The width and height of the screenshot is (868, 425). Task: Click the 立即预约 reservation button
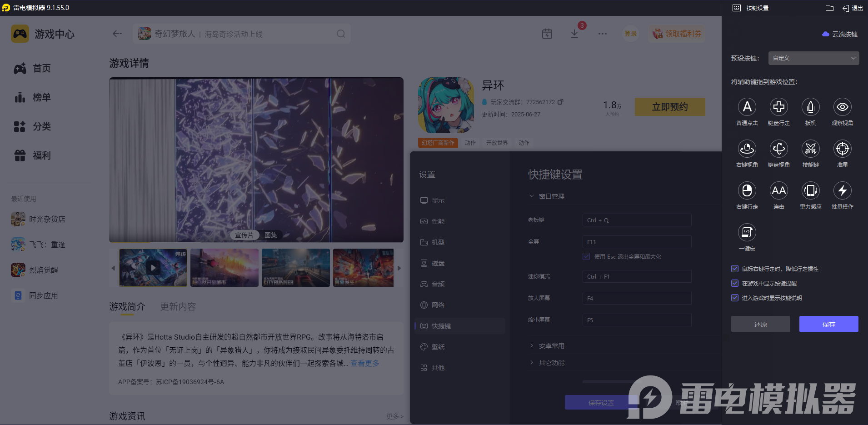669,106
